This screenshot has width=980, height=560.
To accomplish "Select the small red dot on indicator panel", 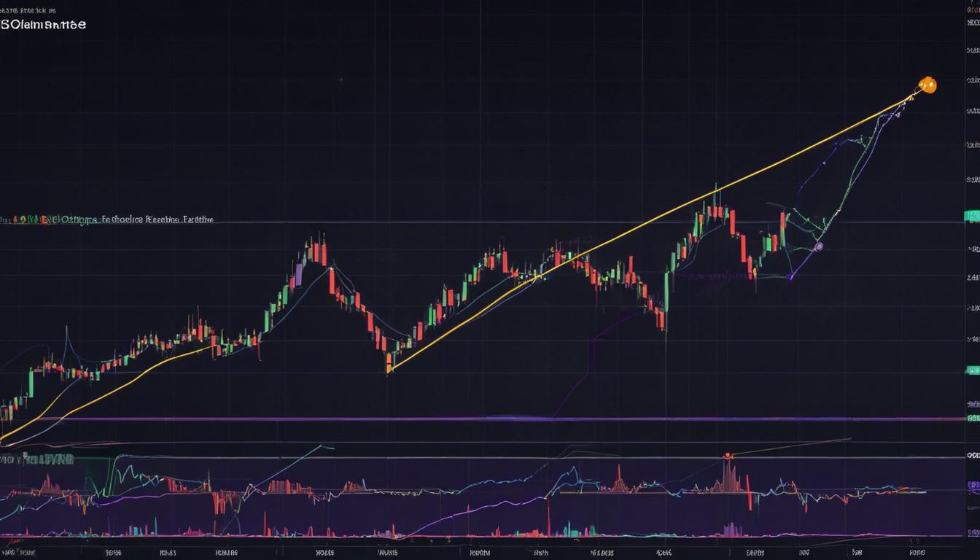I will pyautogui.click(x=727, y=456).
